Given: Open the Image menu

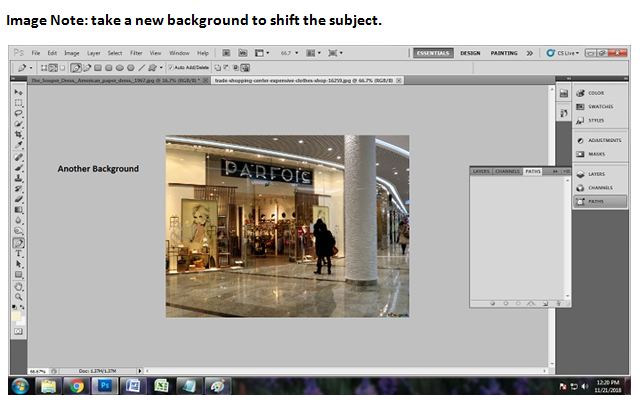Looking at the screenshot, I should (x=72, y=53).
